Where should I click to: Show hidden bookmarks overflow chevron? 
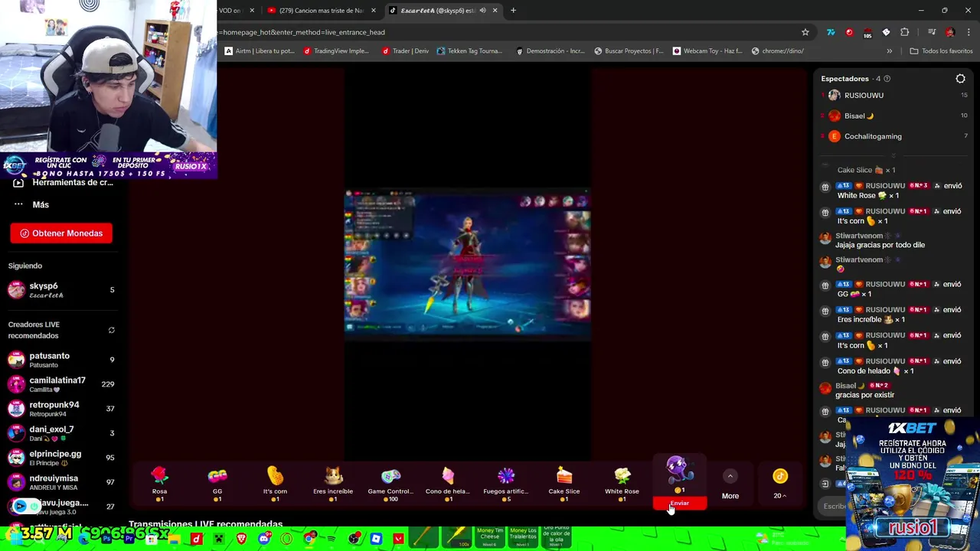click(x=889, y=51)
